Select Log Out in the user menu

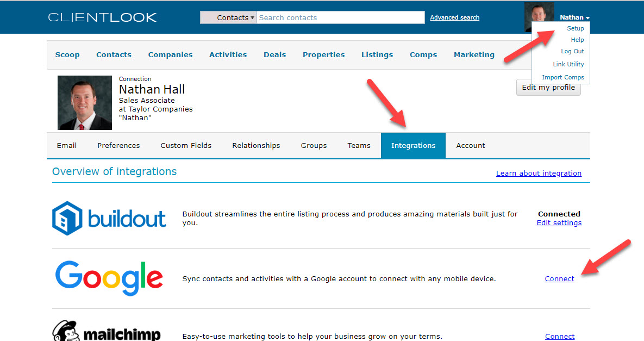(572, 51)
